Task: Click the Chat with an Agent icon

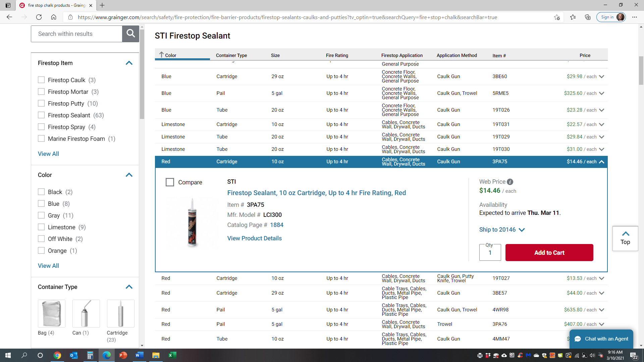Action: pos(578,339)
